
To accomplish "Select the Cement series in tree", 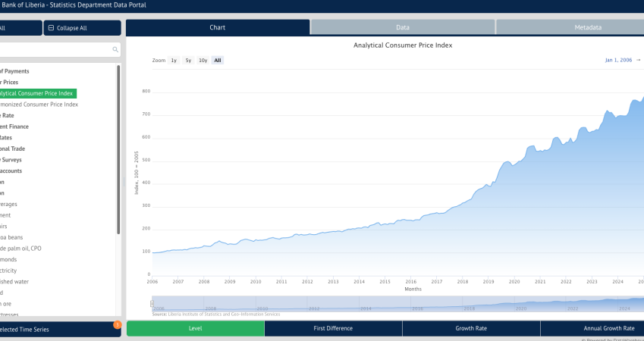I will tap(5, 215).
